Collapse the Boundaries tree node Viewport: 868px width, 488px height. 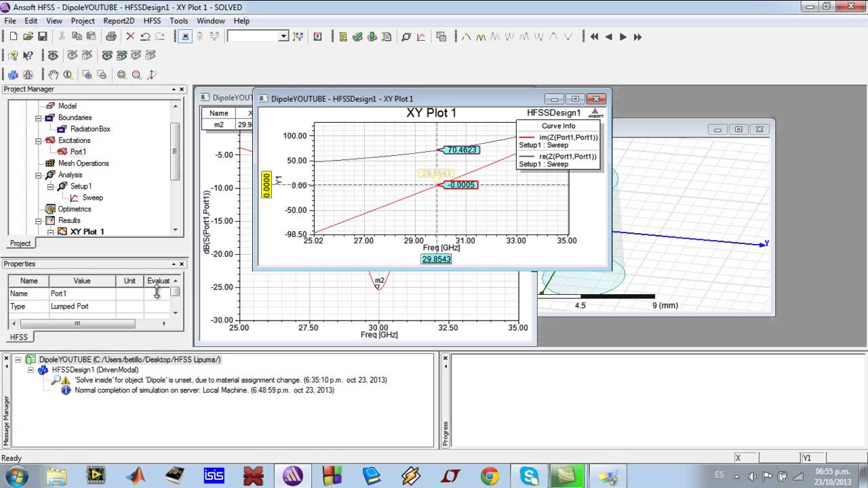(39, 118)
